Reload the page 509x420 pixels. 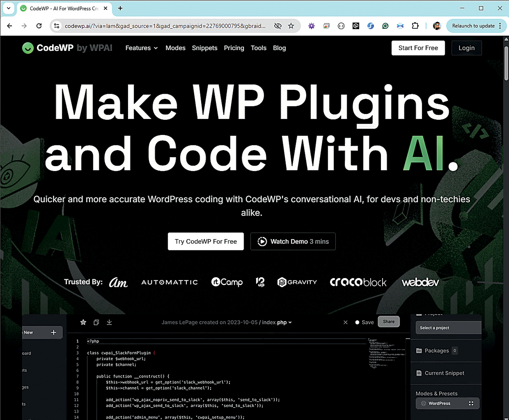(x=39, y=26)
